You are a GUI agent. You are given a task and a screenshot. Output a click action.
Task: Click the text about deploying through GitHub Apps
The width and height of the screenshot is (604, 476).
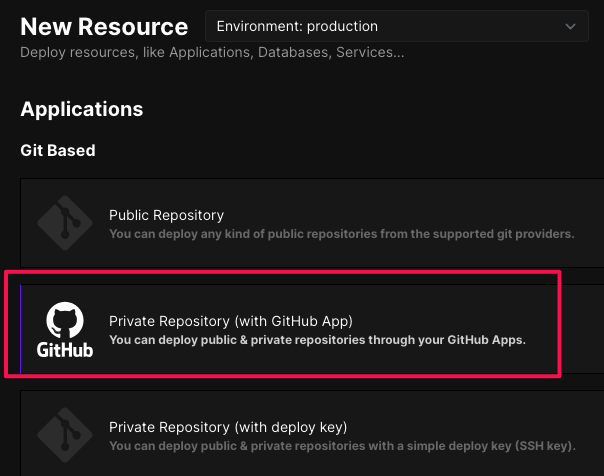point(317,340)
